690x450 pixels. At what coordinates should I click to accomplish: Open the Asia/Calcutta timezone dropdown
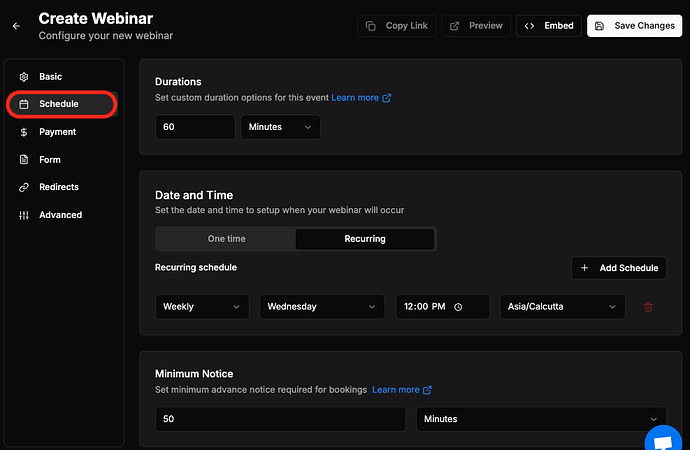tap(562, 307)
